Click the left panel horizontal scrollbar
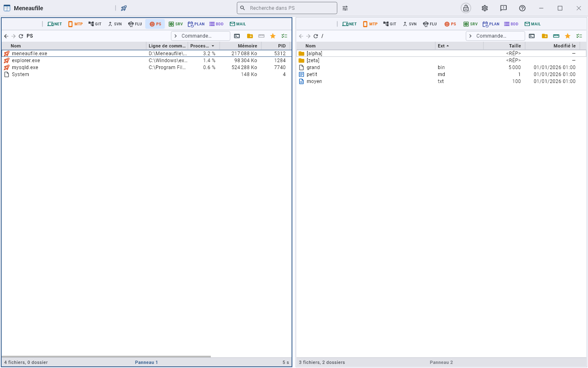 pos(106,357)
